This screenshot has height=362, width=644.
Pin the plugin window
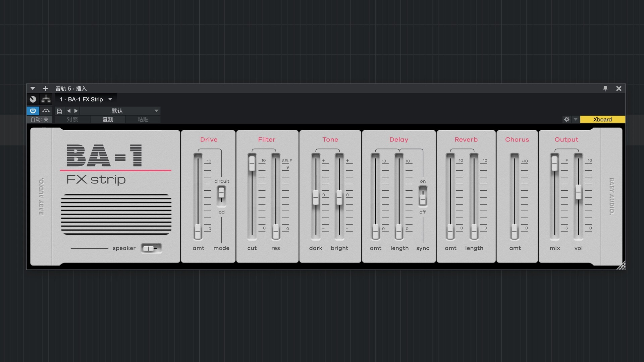(x=605, y=88)
